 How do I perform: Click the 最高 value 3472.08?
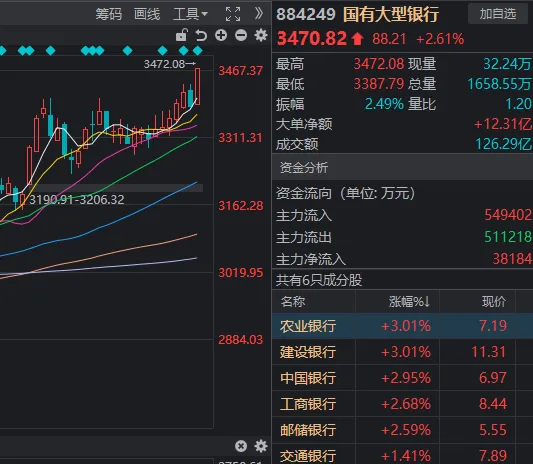pos(379,64)
